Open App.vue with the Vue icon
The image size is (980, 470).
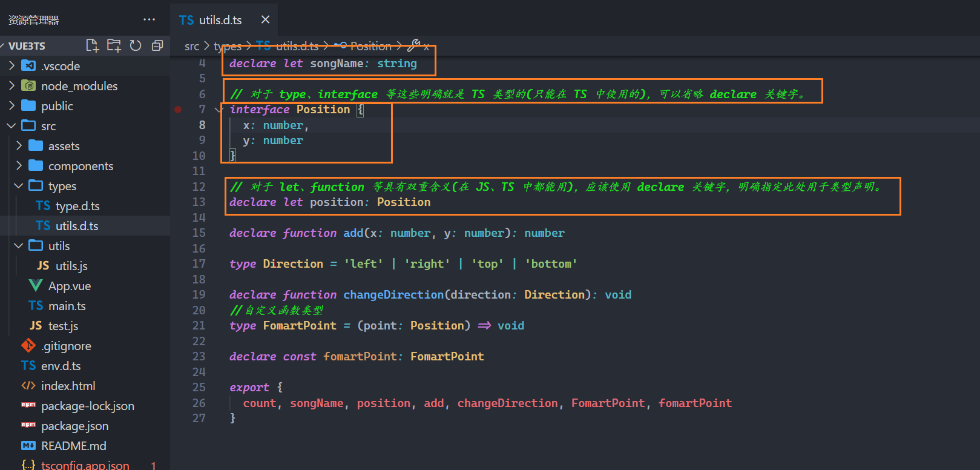pos(69,286)
